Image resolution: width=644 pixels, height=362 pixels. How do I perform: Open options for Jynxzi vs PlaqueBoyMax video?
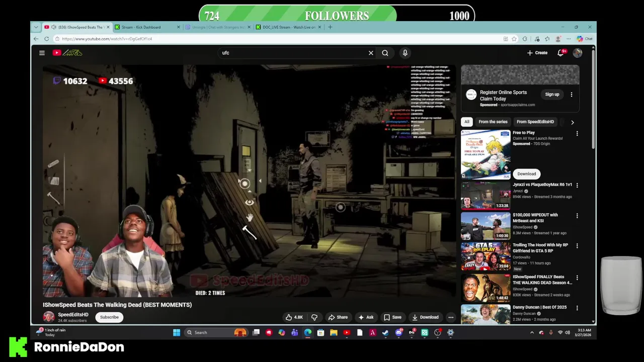click(577, 186)
